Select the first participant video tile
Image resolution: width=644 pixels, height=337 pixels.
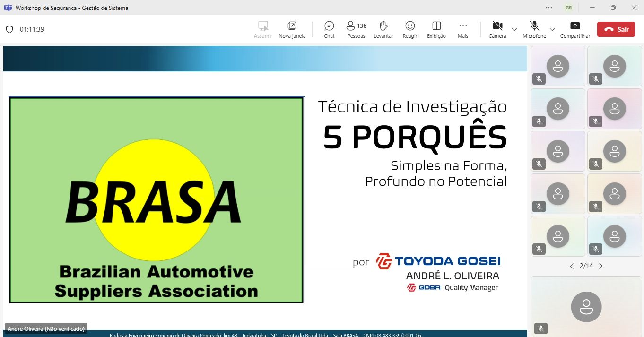pos(558,66)
